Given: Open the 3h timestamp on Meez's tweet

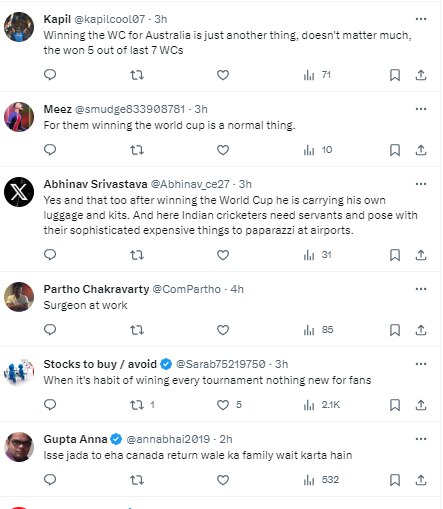Looking at the screenshot, I should pyautogui.click(x=201, y=109).
